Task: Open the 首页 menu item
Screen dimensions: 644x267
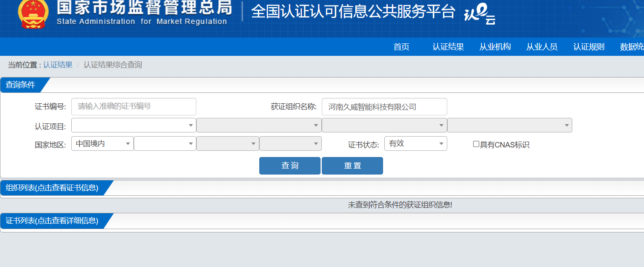Action: (401, 47)
